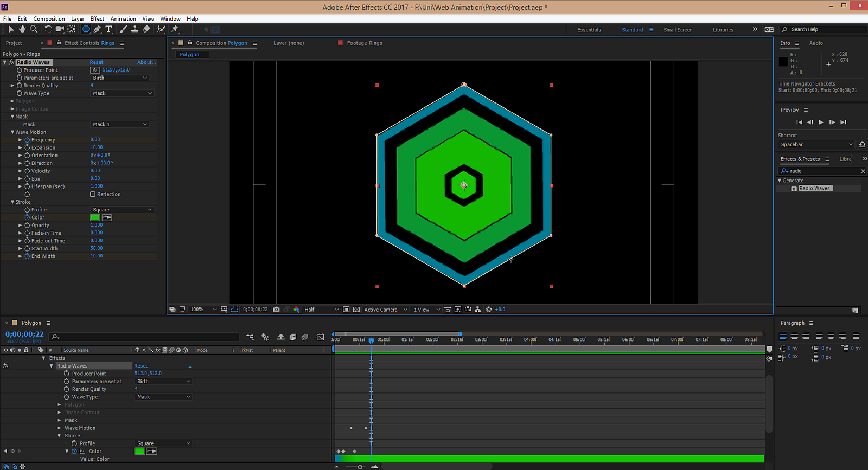Open the Composition menu

(49, 18)
